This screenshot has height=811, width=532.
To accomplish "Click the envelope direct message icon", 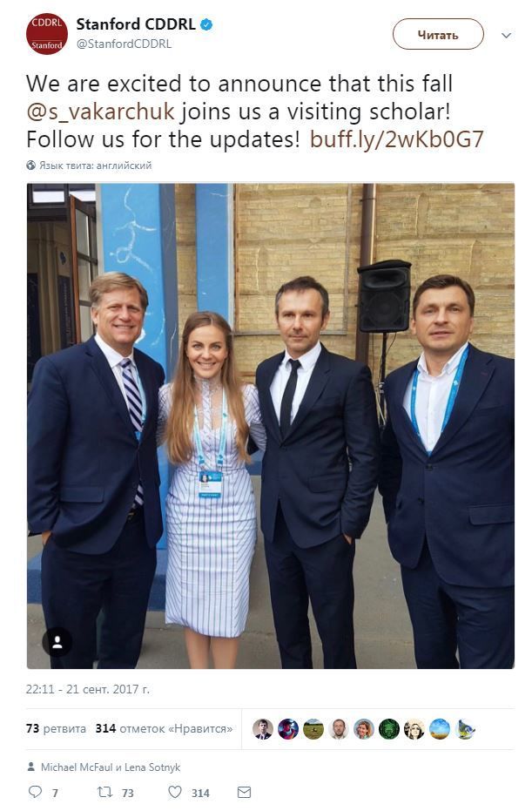I will [x=244, y=792].
